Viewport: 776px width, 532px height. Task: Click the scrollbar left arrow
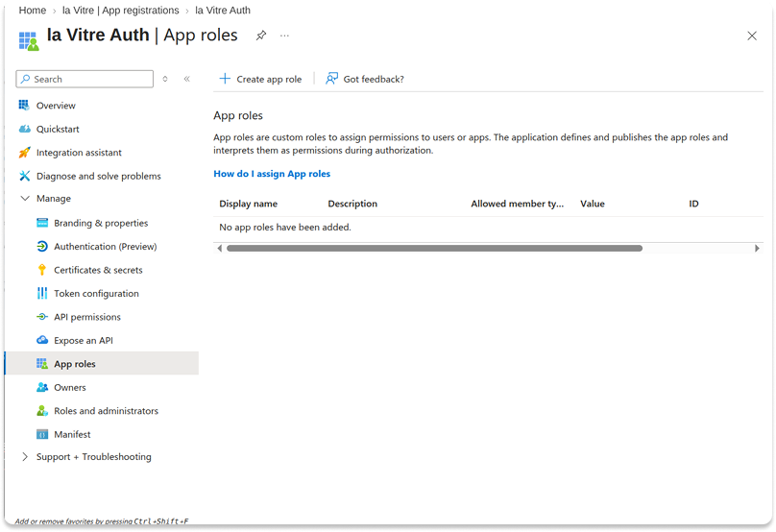[219, 248]
